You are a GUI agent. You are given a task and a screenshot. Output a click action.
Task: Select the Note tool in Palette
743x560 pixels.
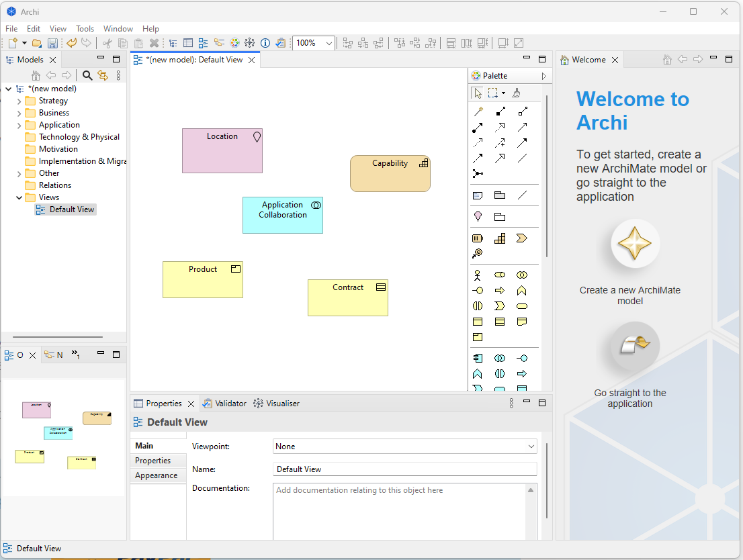[478, 195]
